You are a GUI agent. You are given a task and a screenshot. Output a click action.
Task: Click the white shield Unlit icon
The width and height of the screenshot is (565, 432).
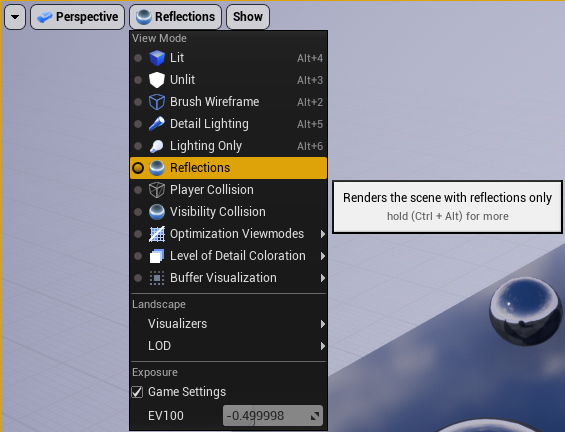tap(157, 80)
